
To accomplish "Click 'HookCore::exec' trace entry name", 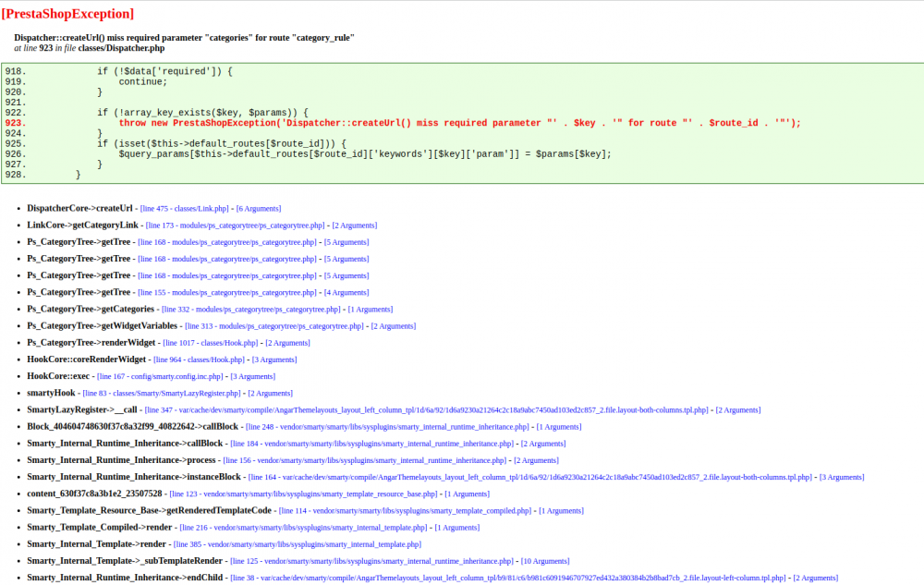I will (58, 376).
